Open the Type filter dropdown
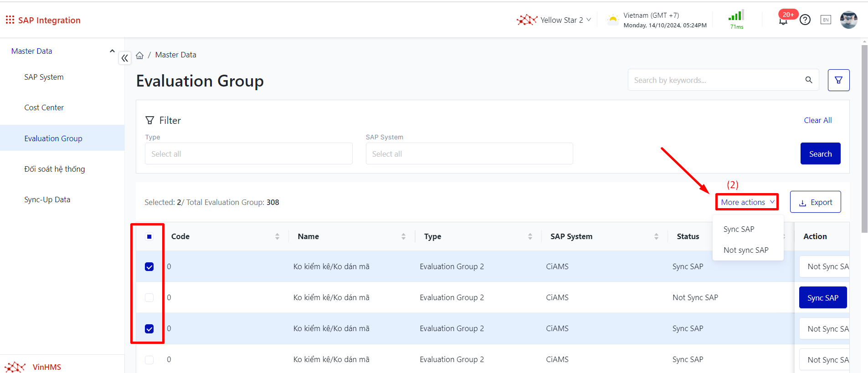 pyautogui.click(x=248, y=154)
